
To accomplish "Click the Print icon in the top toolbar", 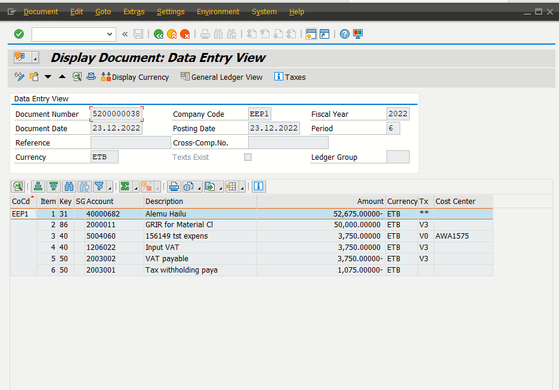I will pos(205,34).
